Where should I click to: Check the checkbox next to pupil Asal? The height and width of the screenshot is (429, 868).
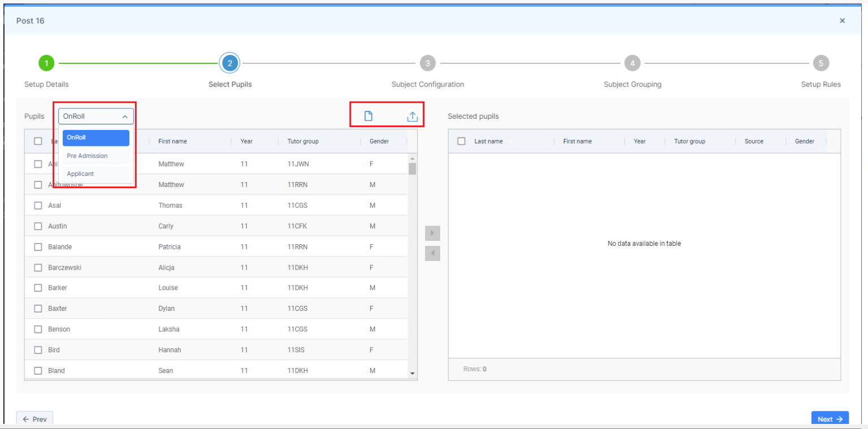pos(38,205)
